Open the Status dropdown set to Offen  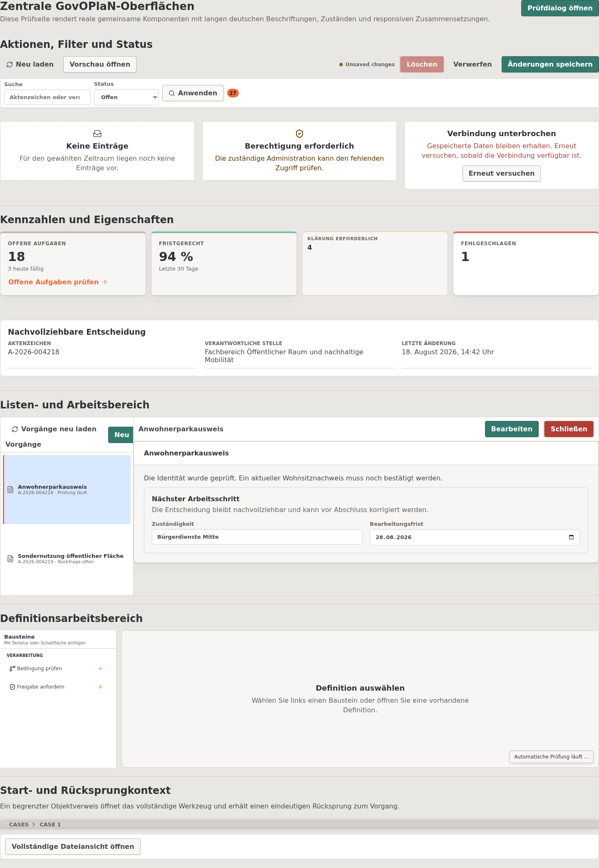click(x=126, y=97)
